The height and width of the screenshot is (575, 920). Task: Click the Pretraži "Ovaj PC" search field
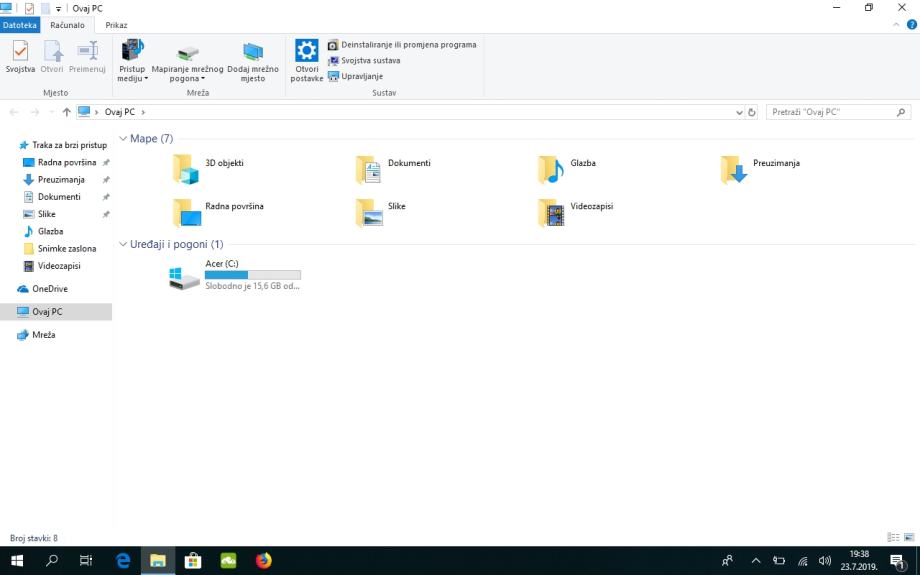coord(830,112)
